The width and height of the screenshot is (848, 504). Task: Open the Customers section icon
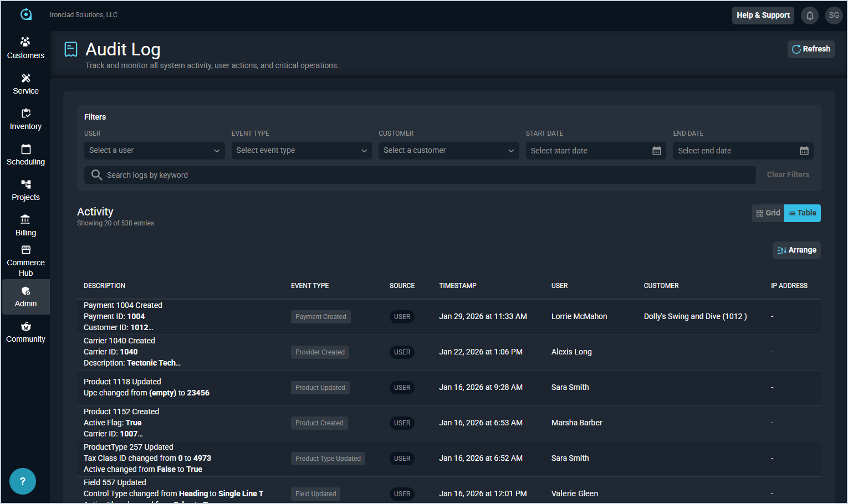25,42
